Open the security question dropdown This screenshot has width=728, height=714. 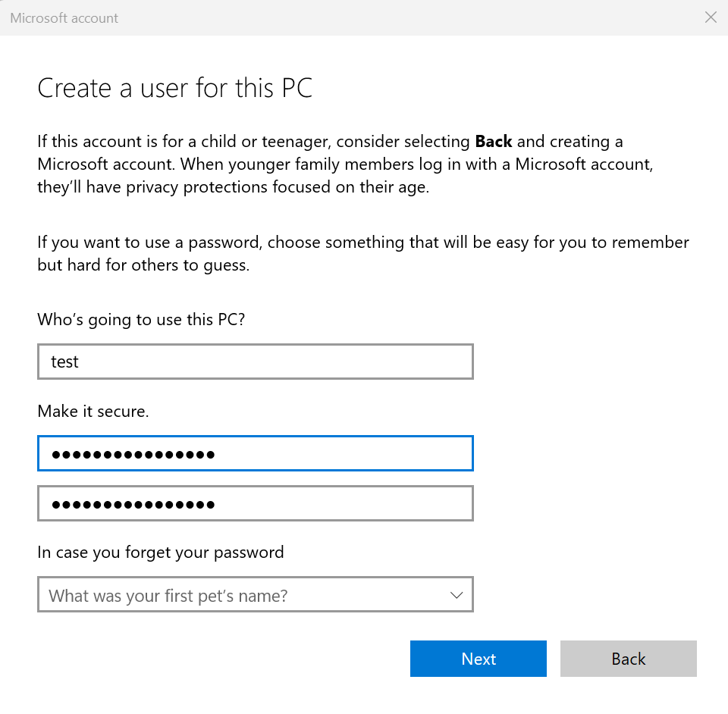point(256,594)
